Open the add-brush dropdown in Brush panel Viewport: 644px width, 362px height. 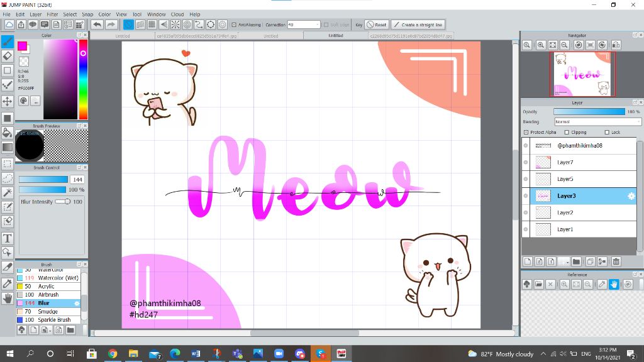(x=47, y=330)
